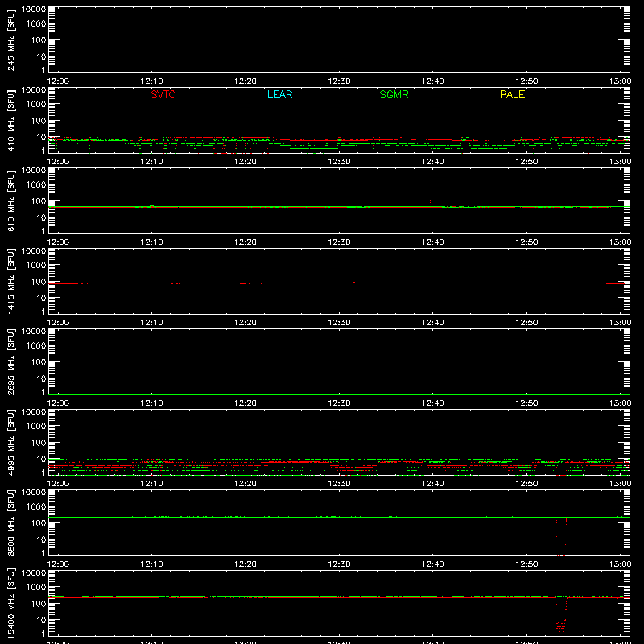Viewport: 644px width, 644px height.
Task: Click the 1000 tick on the 410 MHz axis
Action: pos(36,105)
